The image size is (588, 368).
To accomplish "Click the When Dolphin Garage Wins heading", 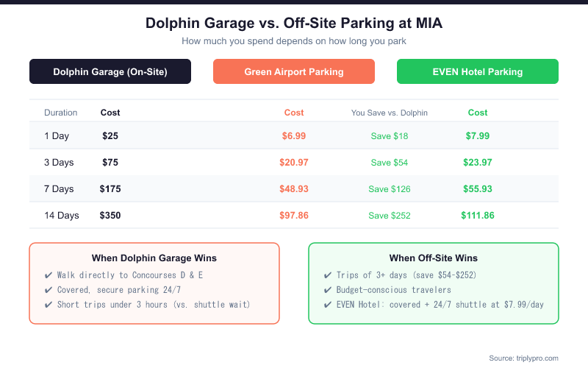I will [x=154, y=258].
